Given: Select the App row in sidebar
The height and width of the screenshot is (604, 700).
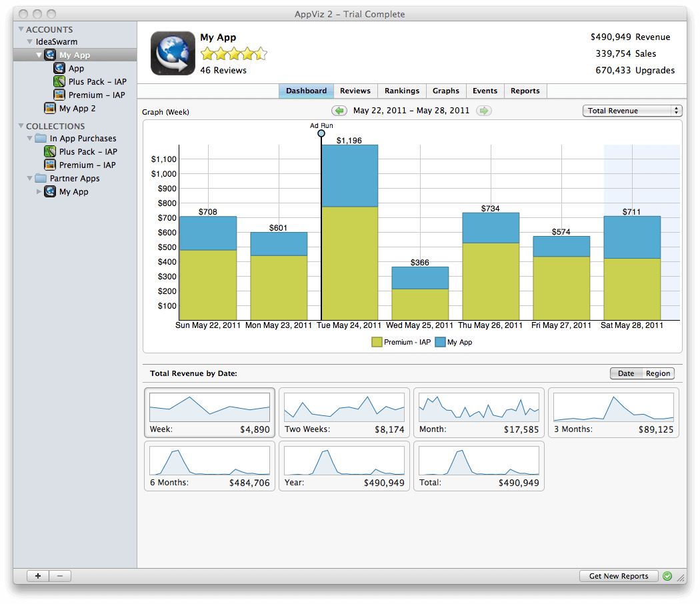Looking at the screenshot, I should 75,68.
